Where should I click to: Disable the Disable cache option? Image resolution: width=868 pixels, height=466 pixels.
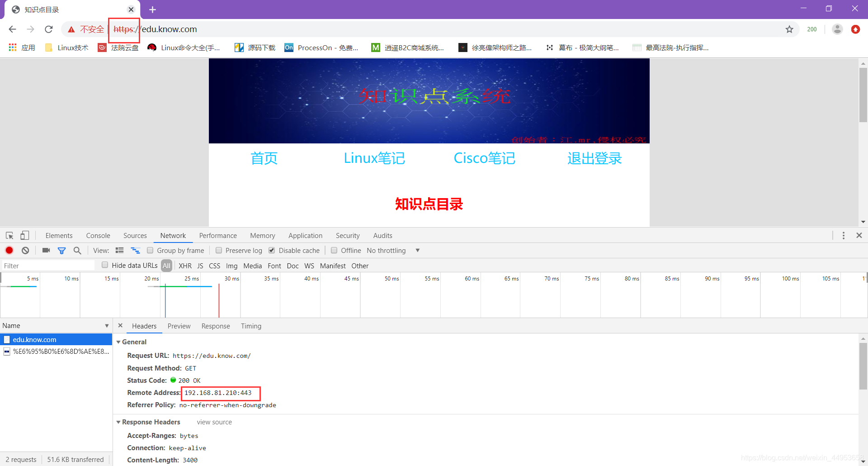click(x=272, y=250)
